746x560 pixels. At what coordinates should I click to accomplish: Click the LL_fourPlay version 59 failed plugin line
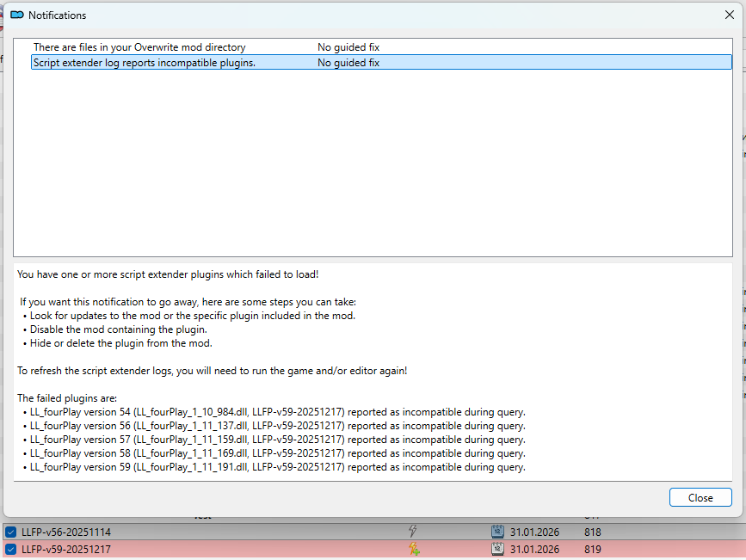[x=277, y=467]
